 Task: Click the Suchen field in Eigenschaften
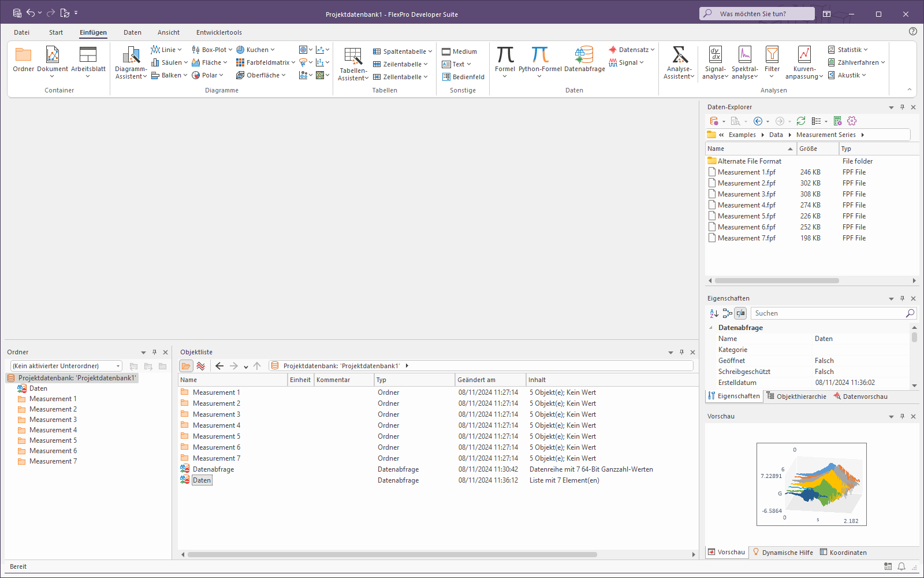pyautogui.click(x=829, y=313)
